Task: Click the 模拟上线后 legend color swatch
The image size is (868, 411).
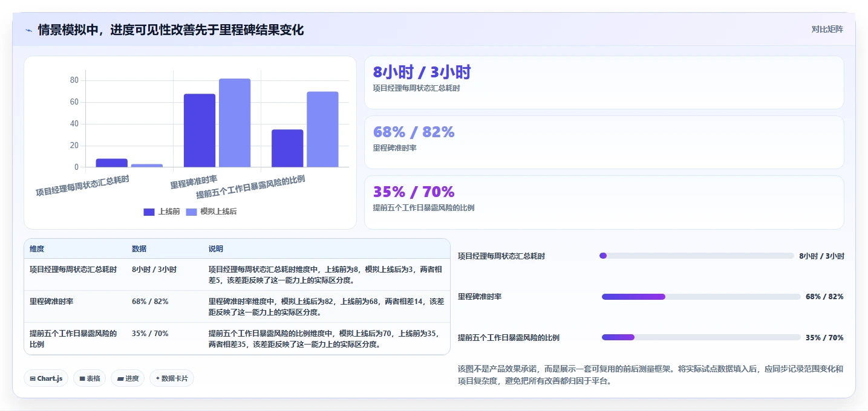Action: coord(191,212)
